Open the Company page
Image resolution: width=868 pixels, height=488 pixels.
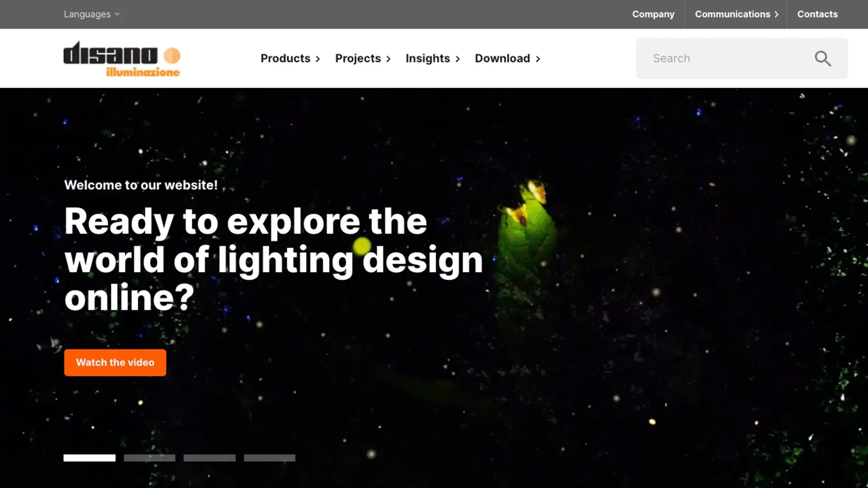tap(653, 14)
